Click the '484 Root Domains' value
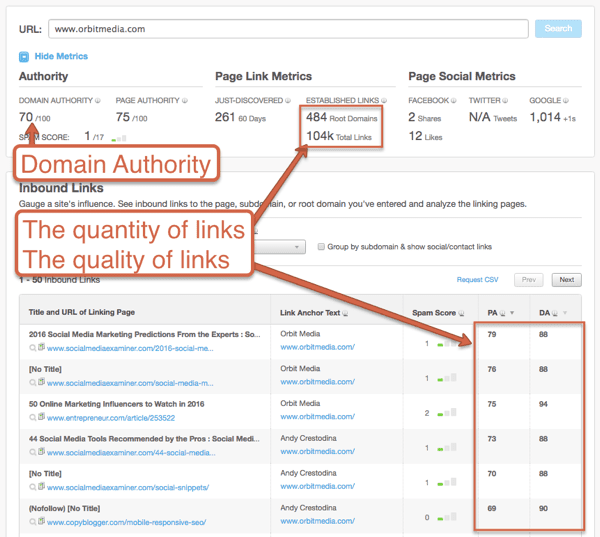600x537 pixels. (342, 118)
